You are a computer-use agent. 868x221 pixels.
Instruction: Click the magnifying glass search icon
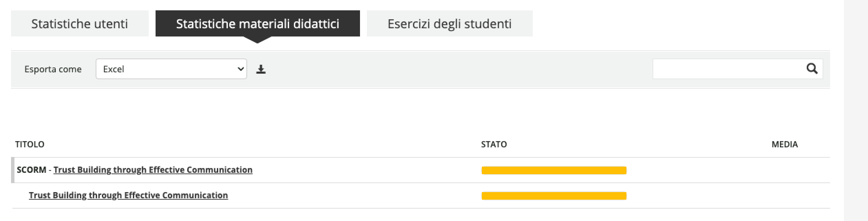[x=812, y=69]
